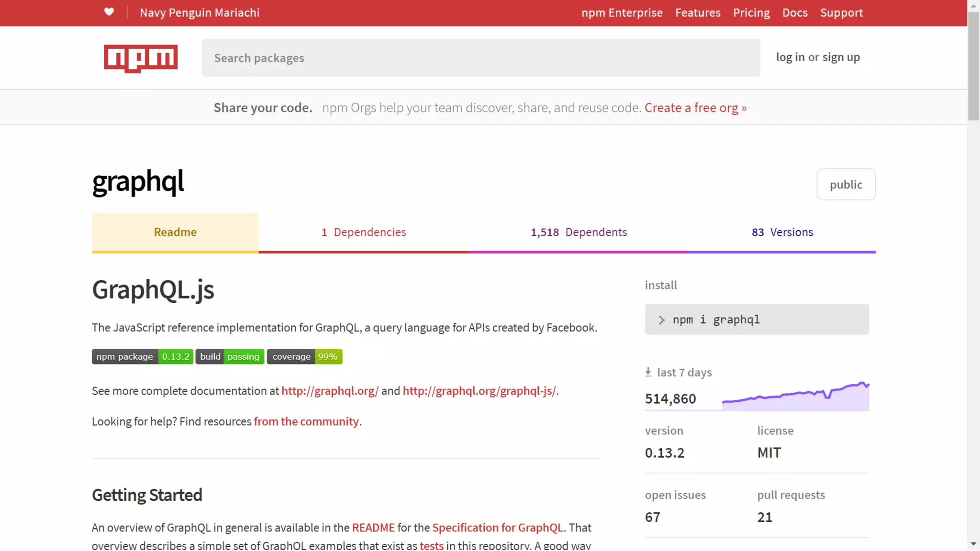The image size is (980, 551).
Task: Click the heart icon in top bar
Action: click(x=109, y=12)
